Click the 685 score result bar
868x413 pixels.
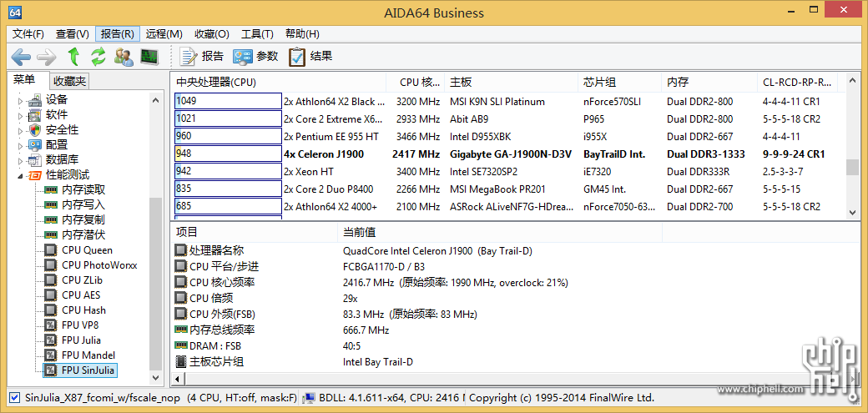click(x=228, y=207)
